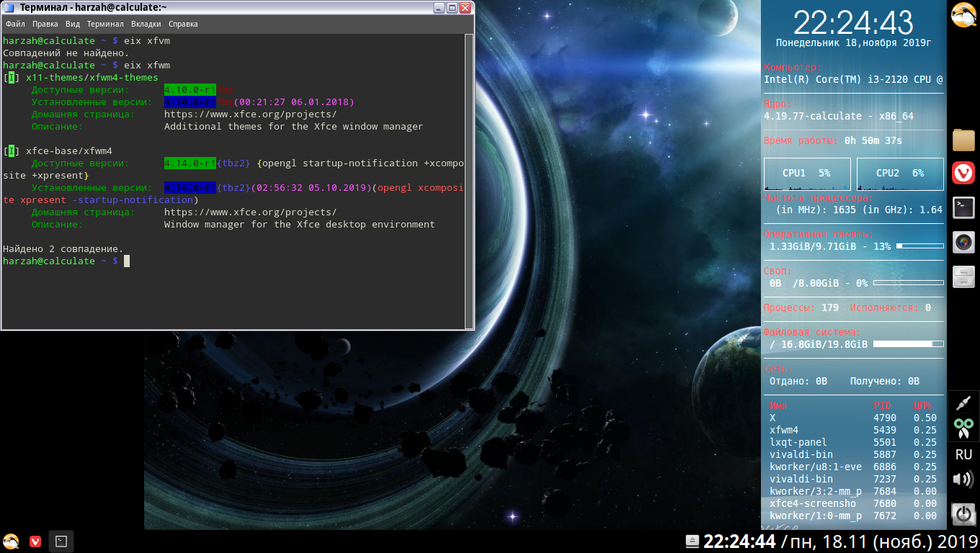980x553 pixels.
Task: Minimize the terminal window
Action: pos(438,9)
